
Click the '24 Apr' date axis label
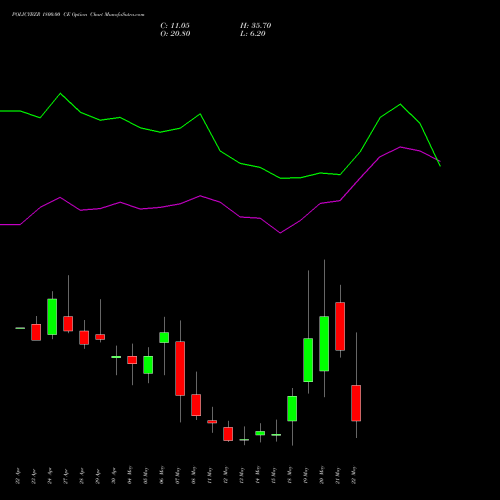[50, 476]
